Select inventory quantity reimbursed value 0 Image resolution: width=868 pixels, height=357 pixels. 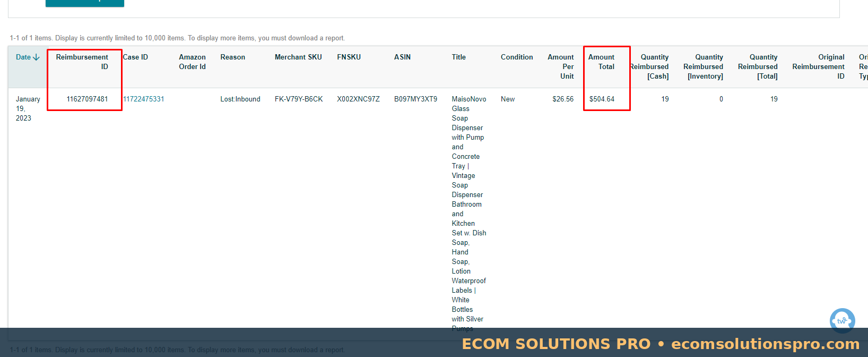pos(721,99)
